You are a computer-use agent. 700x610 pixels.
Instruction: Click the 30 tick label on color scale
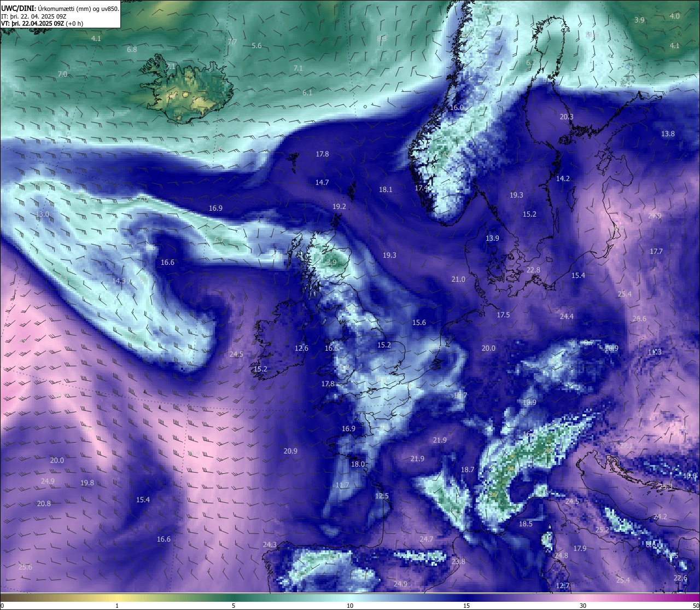[583, 606]
